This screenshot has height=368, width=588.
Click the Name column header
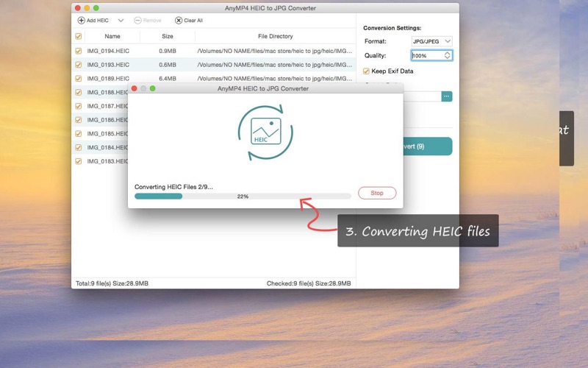(112, 36)
